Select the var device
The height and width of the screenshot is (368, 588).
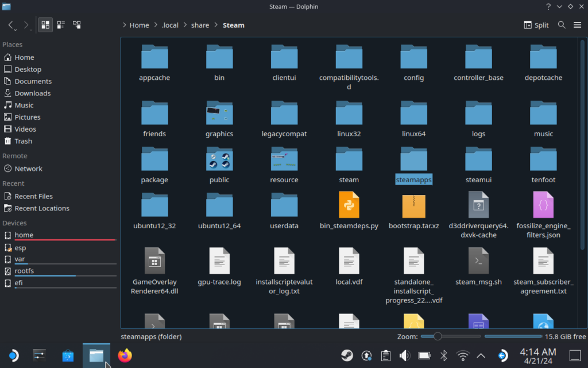[59, 259]
